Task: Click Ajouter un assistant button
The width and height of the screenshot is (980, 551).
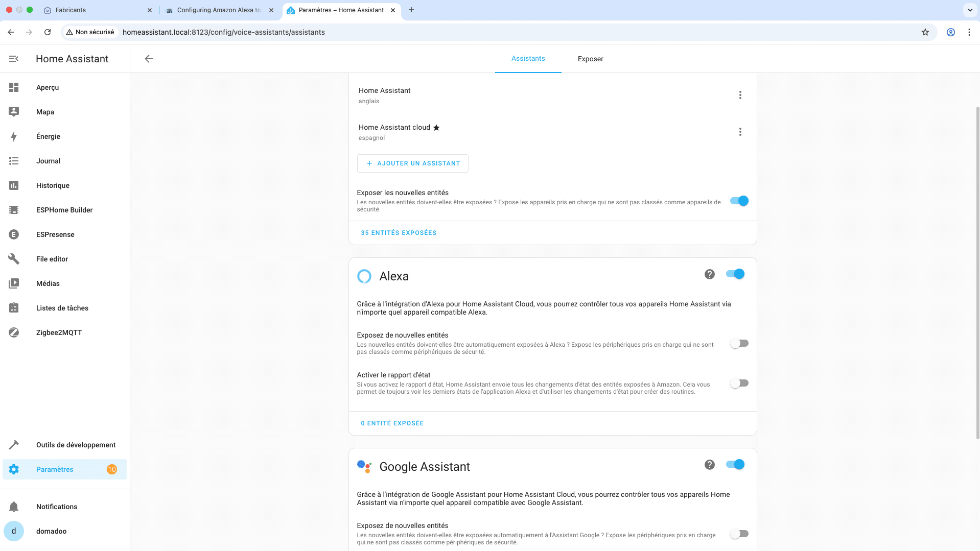Action: point(412,163)
